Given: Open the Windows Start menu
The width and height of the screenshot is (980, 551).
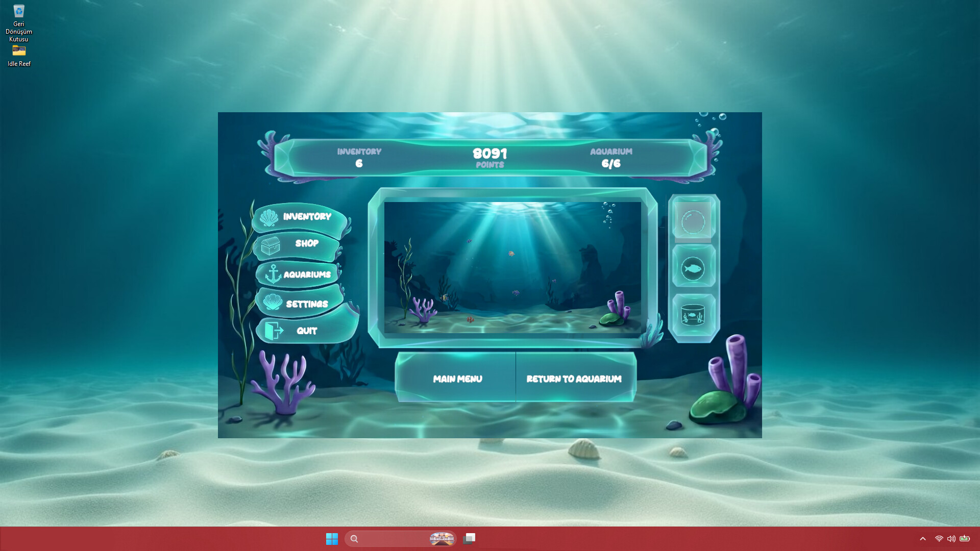Looking at the screenshot, I should [x=332, y=539].
